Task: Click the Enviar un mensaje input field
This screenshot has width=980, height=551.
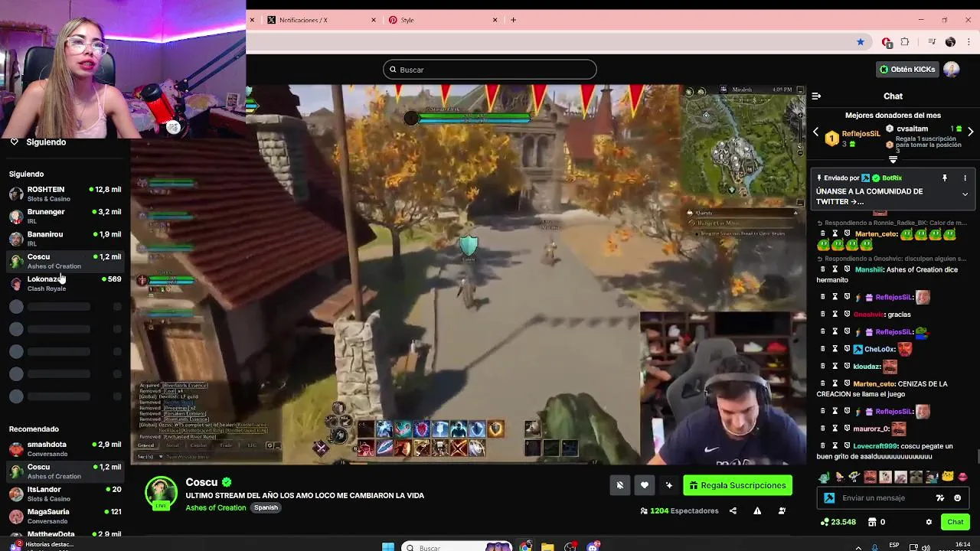Action: (884, 498)
